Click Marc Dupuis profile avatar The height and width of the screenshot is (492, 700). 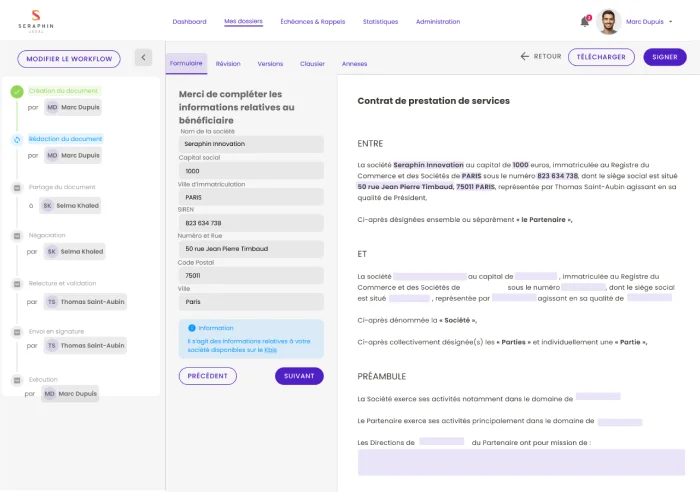(608, 21)
